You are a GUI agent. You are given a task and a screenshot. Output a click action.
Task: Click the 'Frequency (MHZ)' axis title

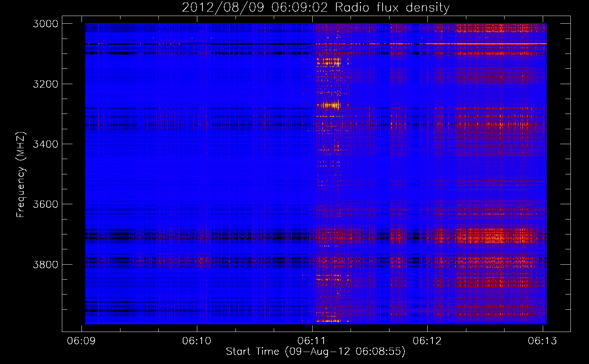coord(21,175)
